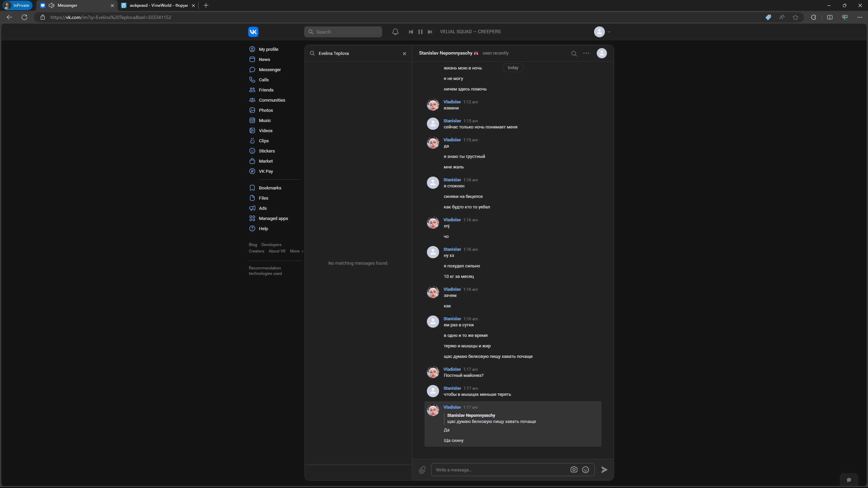Viewport: 868px width, 488px height.
Task: Open the notifications bell
Action: [x=395, y=32]
